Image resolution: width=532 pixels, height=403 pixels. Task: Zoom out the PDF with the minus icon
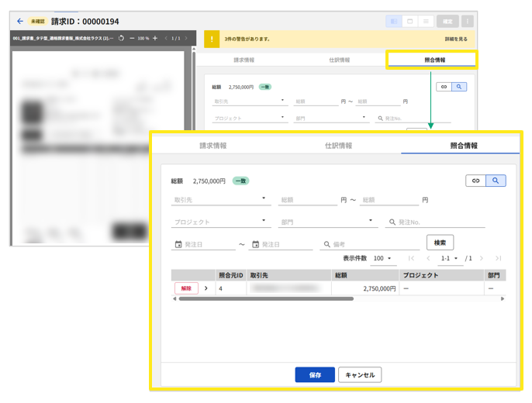tap(132, 38)
